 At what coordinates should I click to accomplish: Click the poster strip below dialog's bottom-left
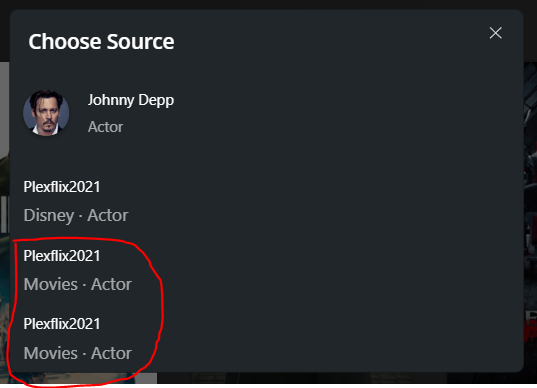point(82,378)
